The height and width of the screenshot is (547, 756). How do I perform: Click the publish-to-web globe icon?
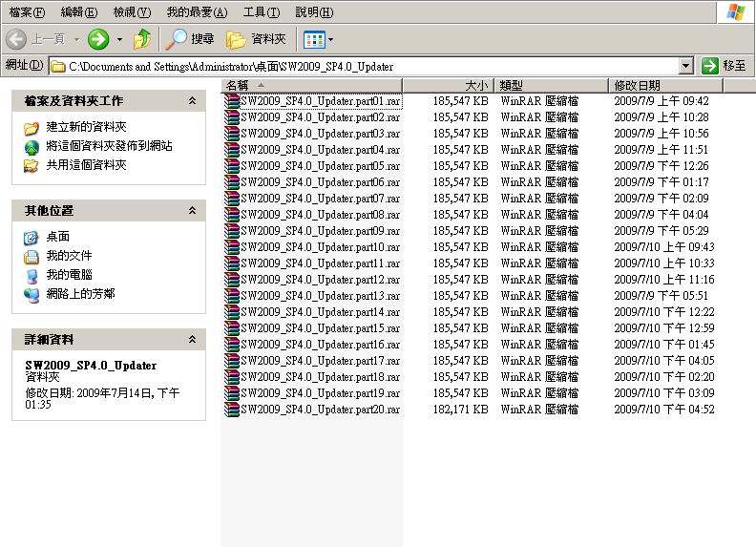coord(31,147)
